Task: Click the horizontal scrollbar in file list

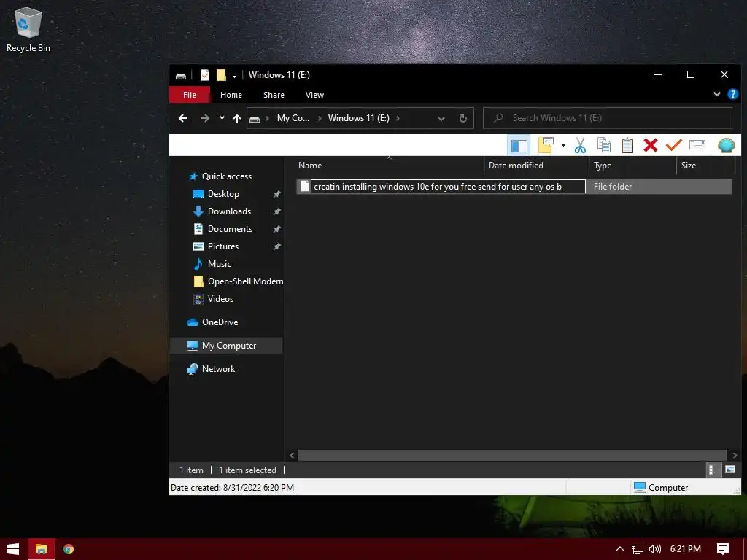Action: tap(513, 455)
